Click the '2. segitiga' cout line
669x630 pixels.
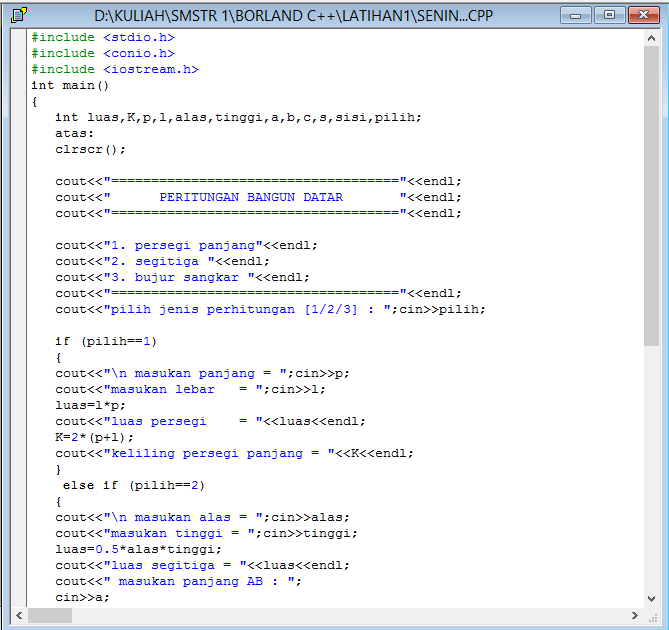coord(162,261)
